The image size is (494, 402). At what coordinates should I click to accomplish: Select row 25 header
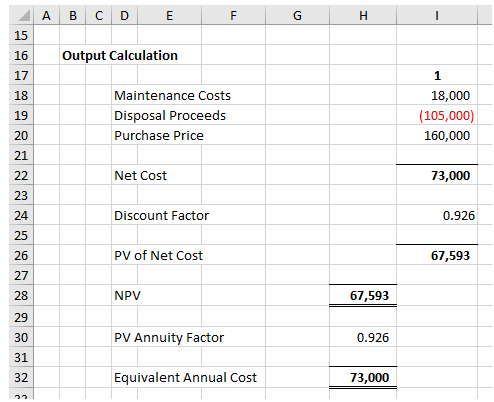pos(21,235)
